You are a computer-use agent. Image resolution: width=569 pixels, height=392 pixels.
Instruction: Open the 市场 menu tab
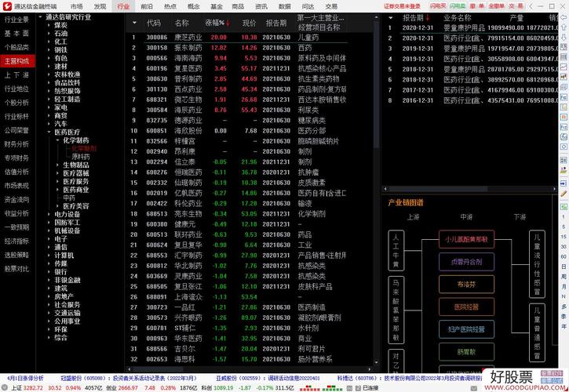coord(77,6)
